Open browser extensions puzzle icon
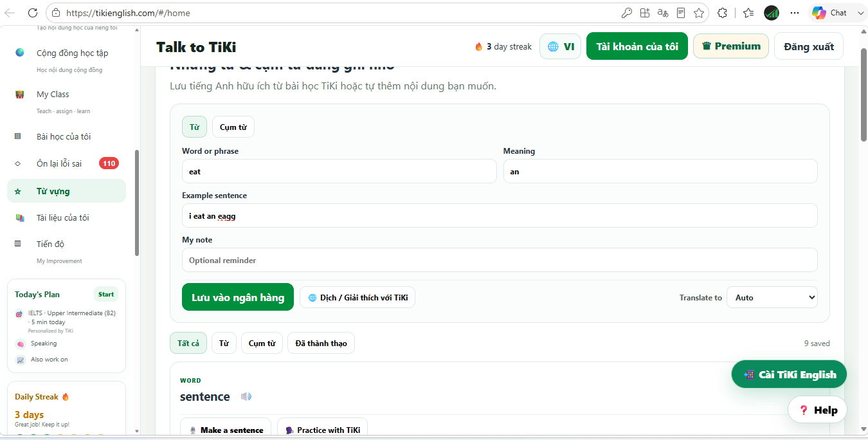868x440 pixels. point(723,13)
